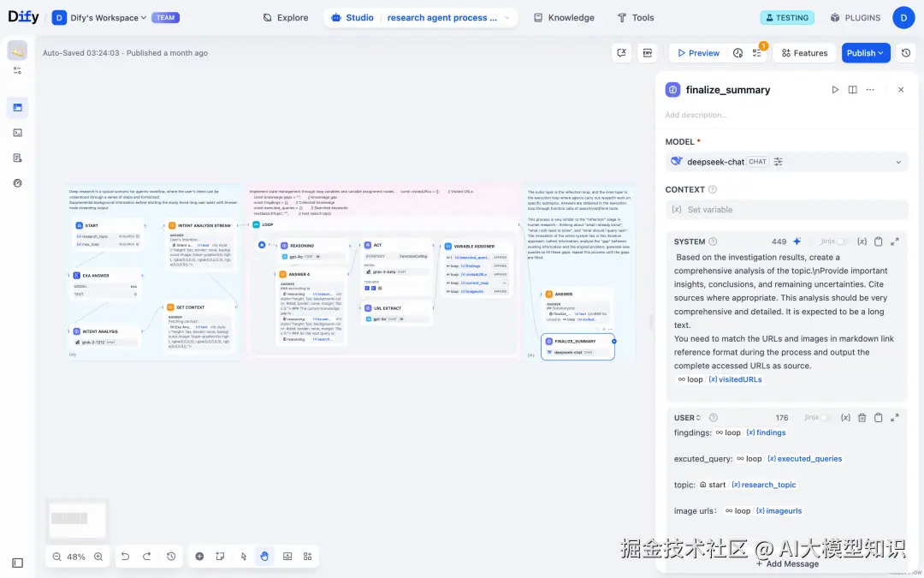Open the app settings sliders icon in sidebar
Viewport: 924px width, 578px height.
tap(18, 70)
